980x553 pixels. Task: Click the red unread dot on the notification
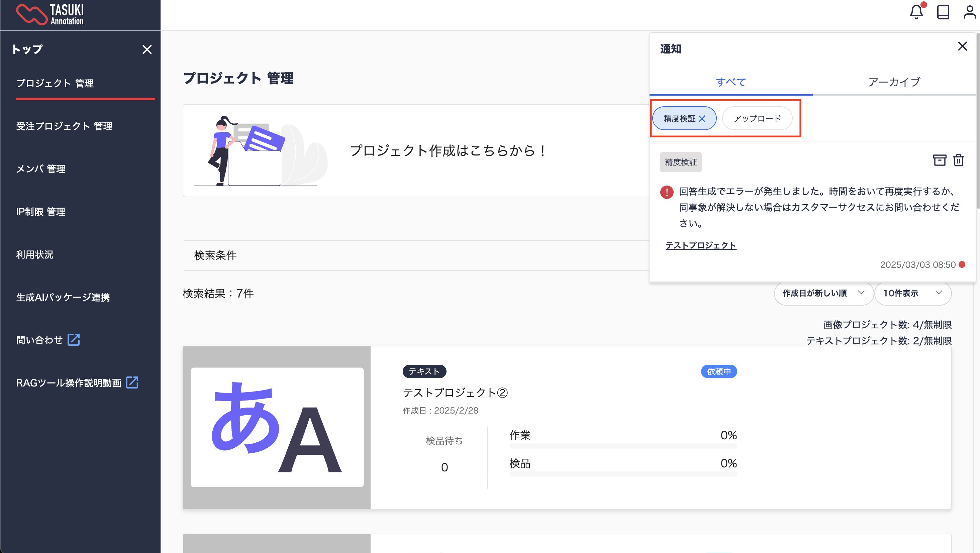point(962,265)
